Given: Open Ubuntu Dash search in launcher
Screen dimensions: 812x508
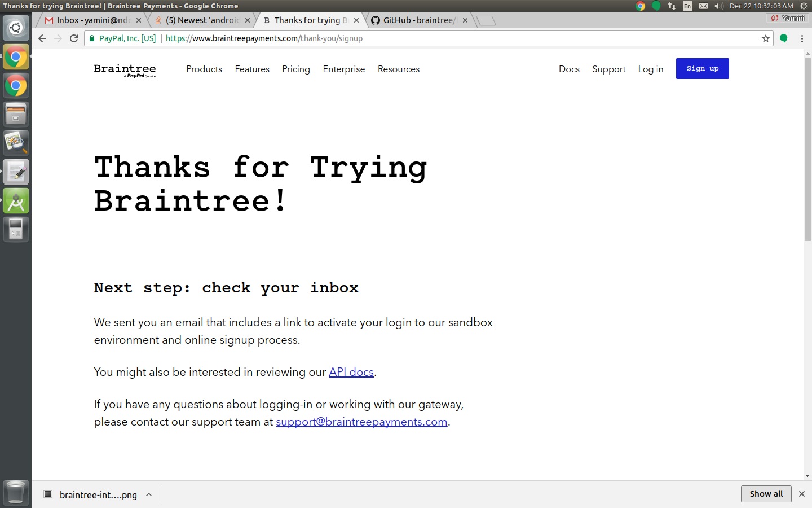Looking at the screenshot, I should 16,28.
